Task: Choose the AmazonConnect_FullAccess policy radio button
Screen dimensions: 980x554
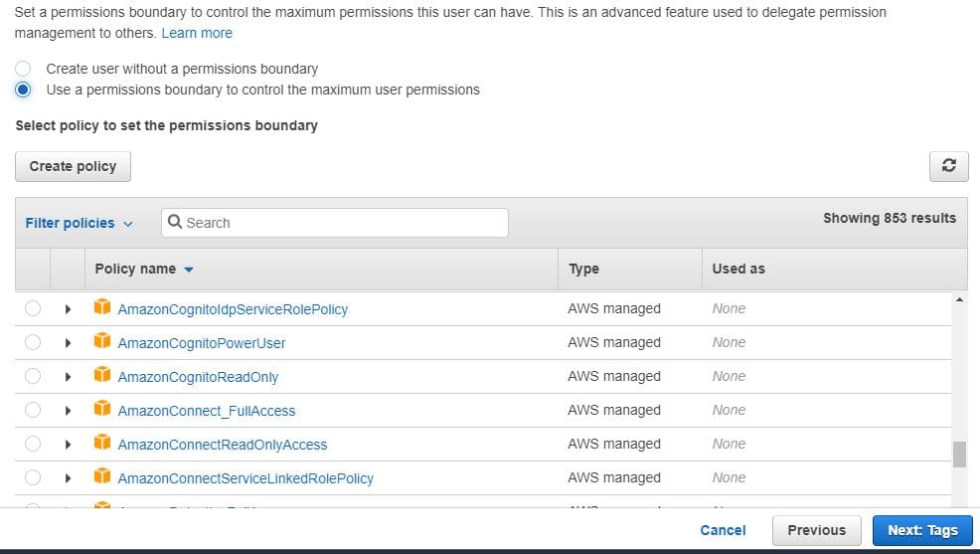Action: 33,410
